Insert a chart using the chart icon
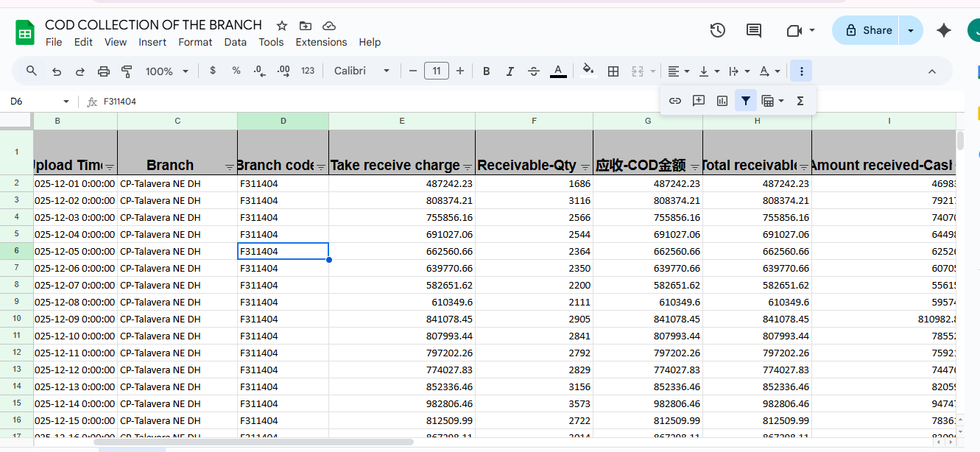This screenshot has height=452, width=980. point(722,101)
